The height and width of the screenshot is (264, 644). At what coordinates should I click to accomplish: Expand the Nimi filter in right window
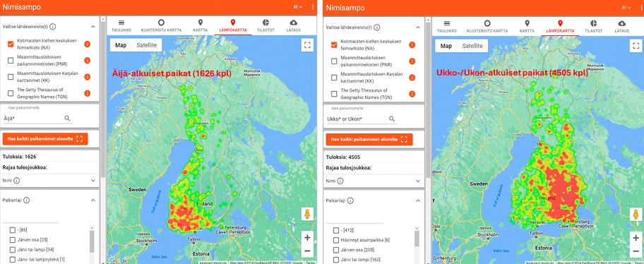click(x=418, y=181)
